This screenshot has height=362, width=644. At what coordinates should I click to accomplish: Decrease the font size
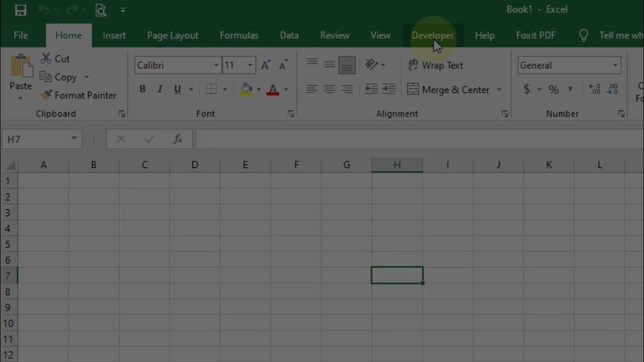tap(283, 65)
